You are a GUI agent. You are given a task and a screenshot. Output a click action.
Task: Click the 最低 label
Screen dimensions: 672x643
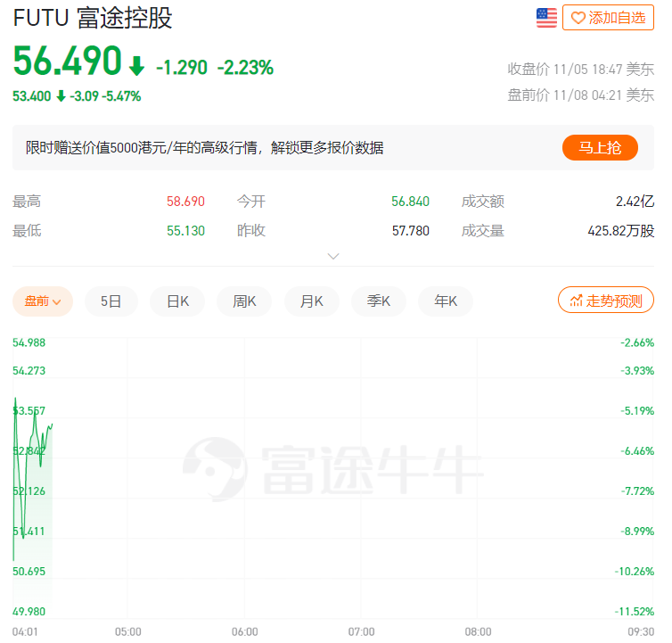pyautogui.click(x=27, y=231)
